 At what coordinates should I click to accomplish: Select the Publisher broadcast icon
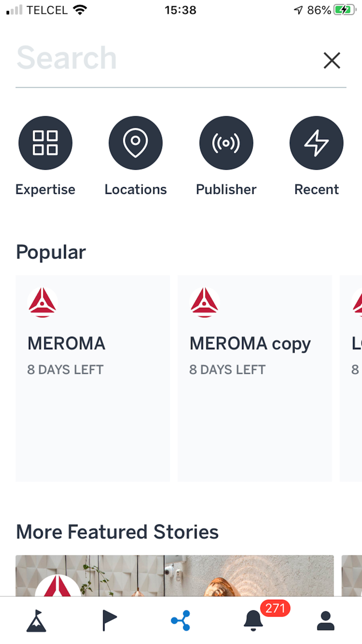[x=226, y=143]
